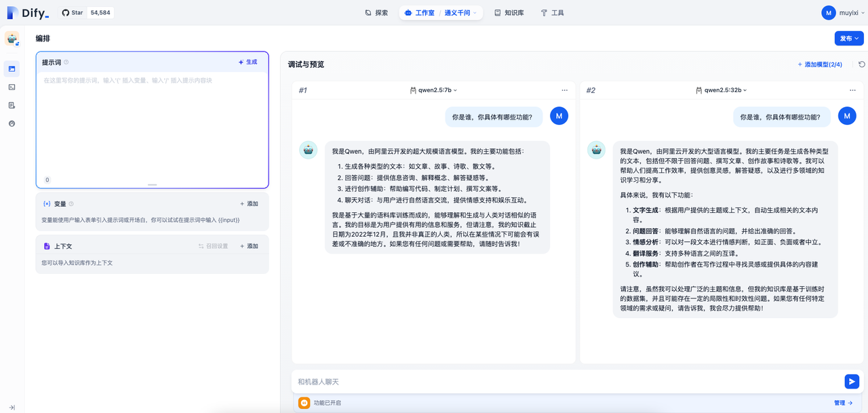This screenshot has height=413, width=868.
Task: Click the app robot icon in sidebar
Action: pos(12,39)
